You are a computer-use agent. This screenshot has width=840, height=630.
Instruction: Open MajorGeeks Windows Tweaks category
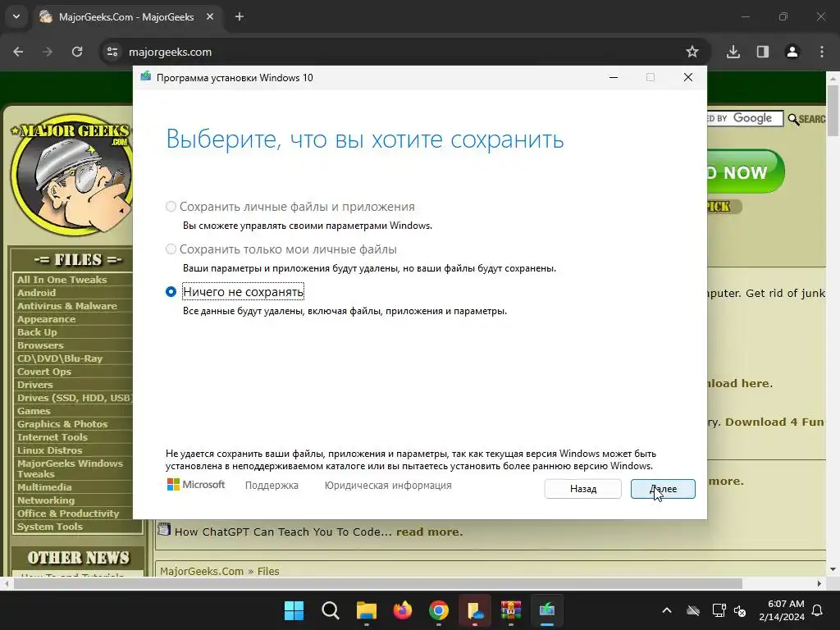70,468
